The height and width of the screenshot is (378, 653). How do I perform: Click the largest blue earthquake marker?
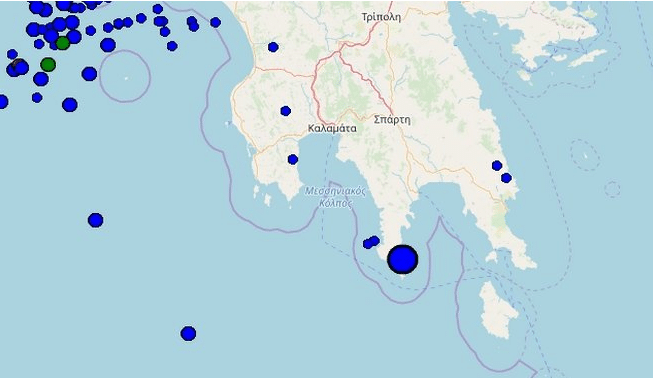click(402, 259)
